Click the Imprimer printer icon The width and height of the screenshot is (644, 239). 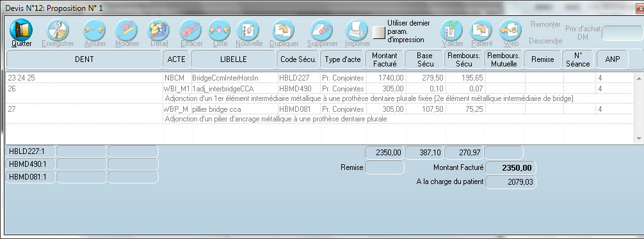(357, 30)
